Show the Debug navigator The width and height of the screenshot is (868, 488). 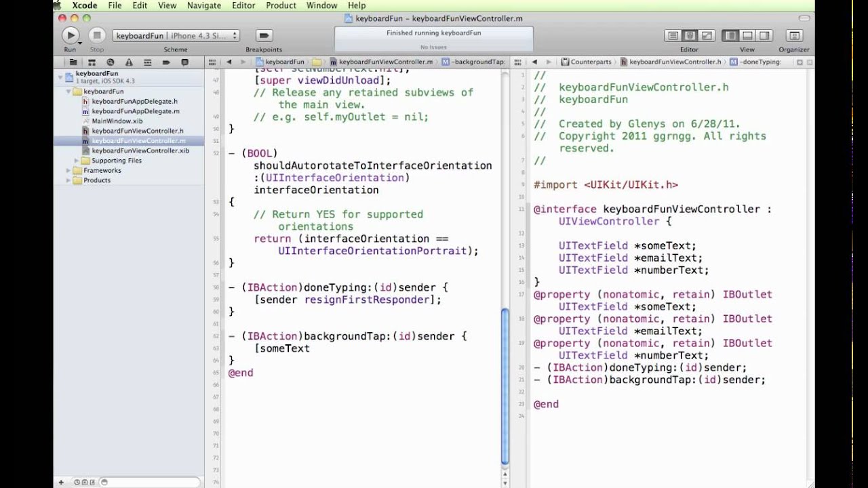(x=147, y=62)
